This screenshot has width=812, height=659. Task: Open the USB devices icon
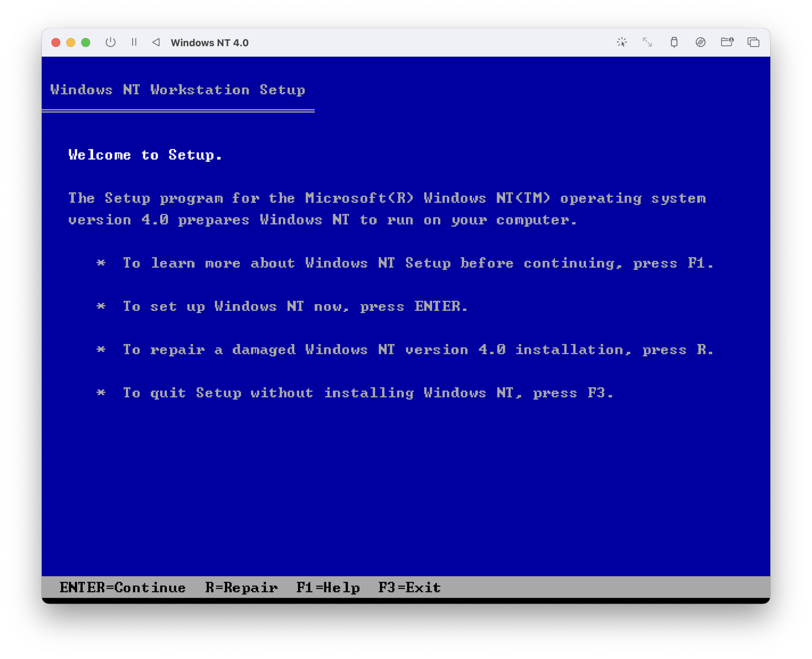click(x=674, y=42)
